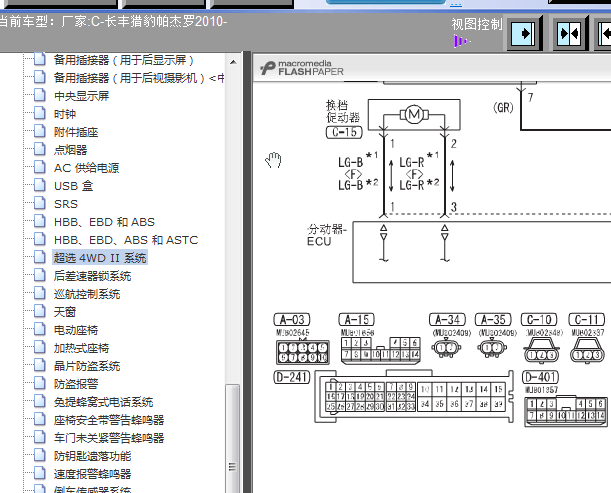The width and height of the screenshot is (611, 493).
Task: Click document icon beside USB 盒
Action: 40,185
